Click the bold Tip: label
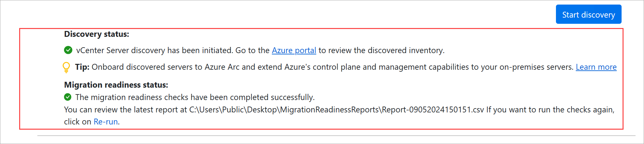Viewport: 644px width, 144px height. pos(82,67)
